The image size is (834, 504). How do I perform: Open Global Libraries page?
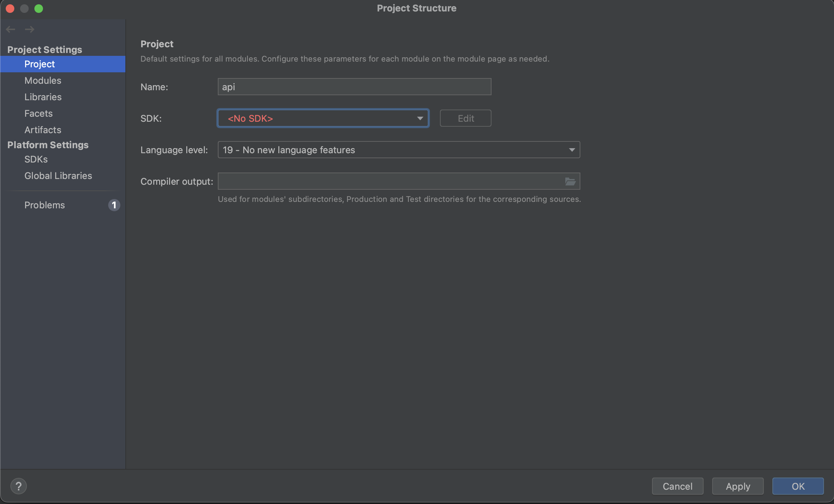[x=58, y=176]
